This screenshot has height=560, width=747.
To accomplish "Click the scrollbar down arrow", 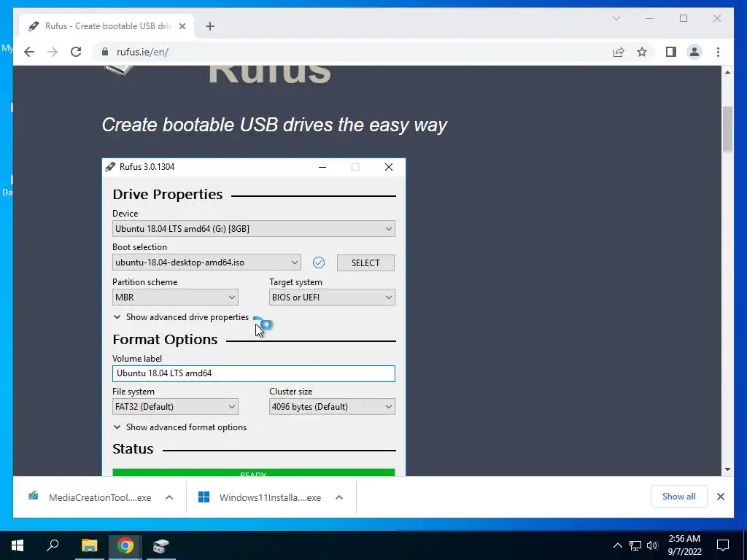I will pyautogui.click(x=727, y=470).
